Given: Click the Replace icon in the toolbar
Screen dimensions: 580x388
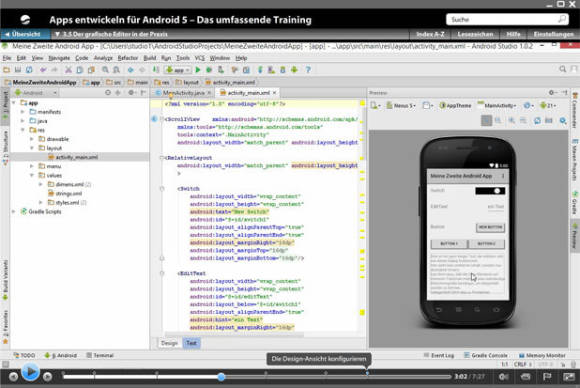Looking at the screenshot, I should [x=117, y=70].
